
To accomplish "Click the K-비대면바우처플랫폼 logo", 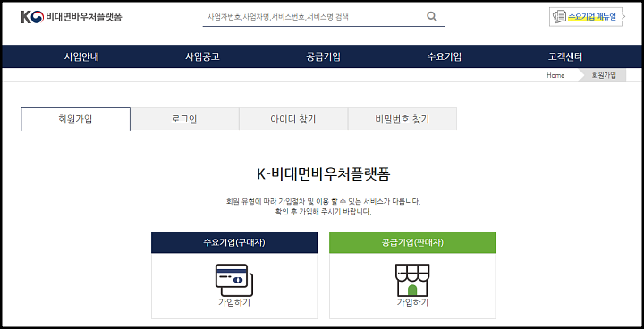I will tap(72, 17).
